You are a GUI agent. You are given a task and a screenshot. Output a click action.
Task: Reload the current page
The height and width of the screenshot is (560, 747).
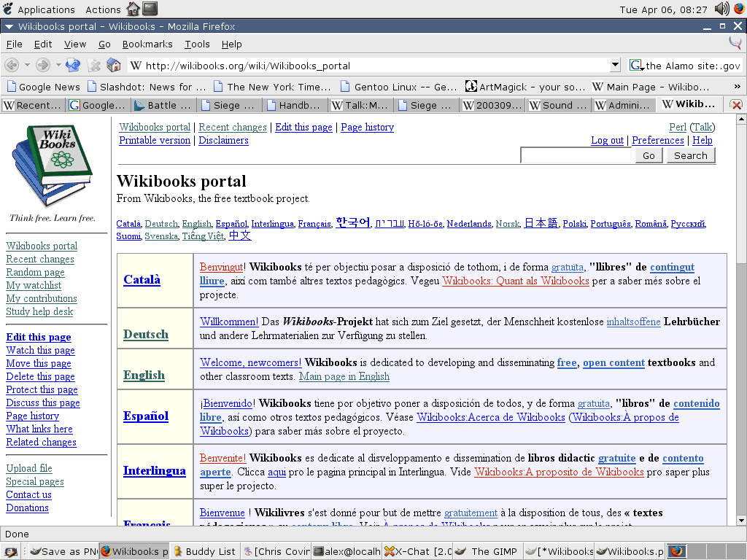[73, 65]
